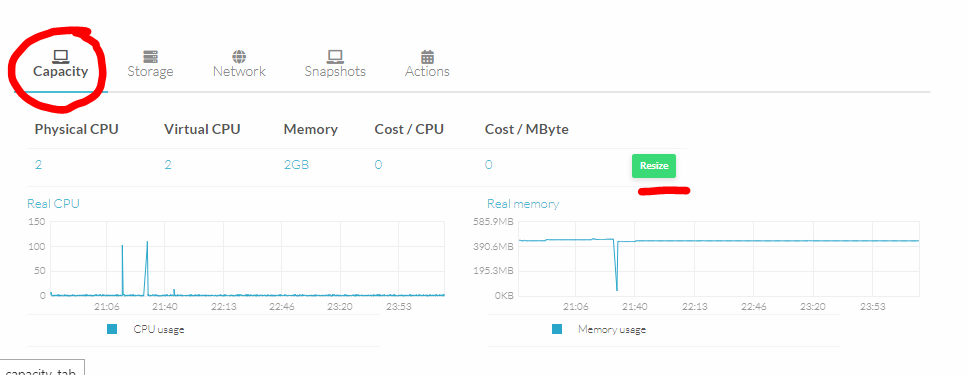
Task: Click the Actions tab calendar icon
Action: coord(427,57)
